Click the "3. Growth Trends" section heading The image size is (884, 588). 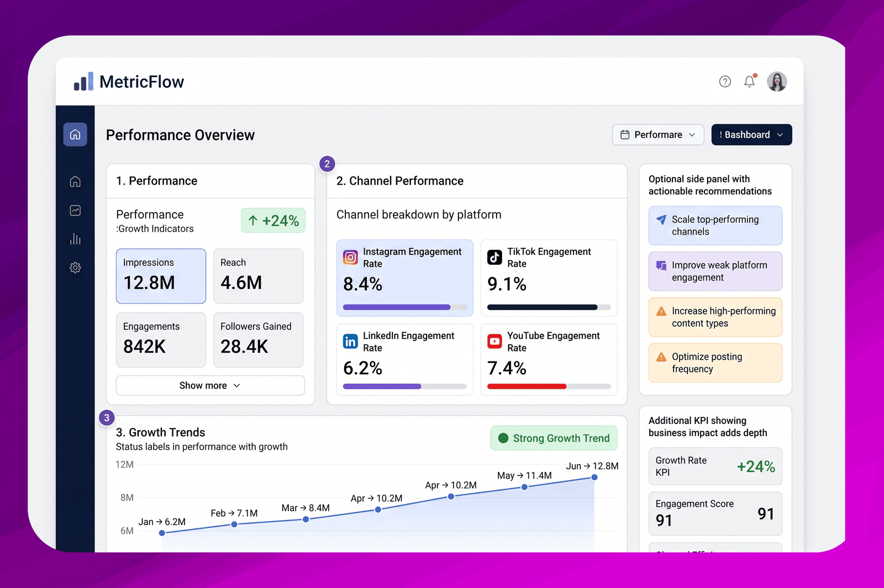coord(160,432)
